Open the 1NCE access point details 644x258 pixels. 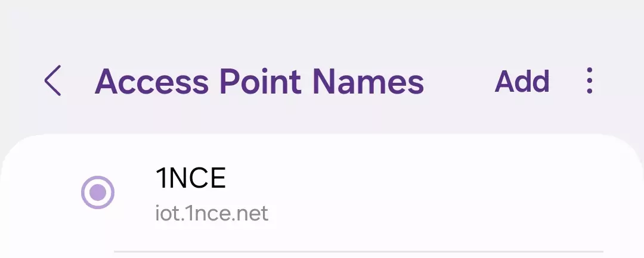click(358, 194)
